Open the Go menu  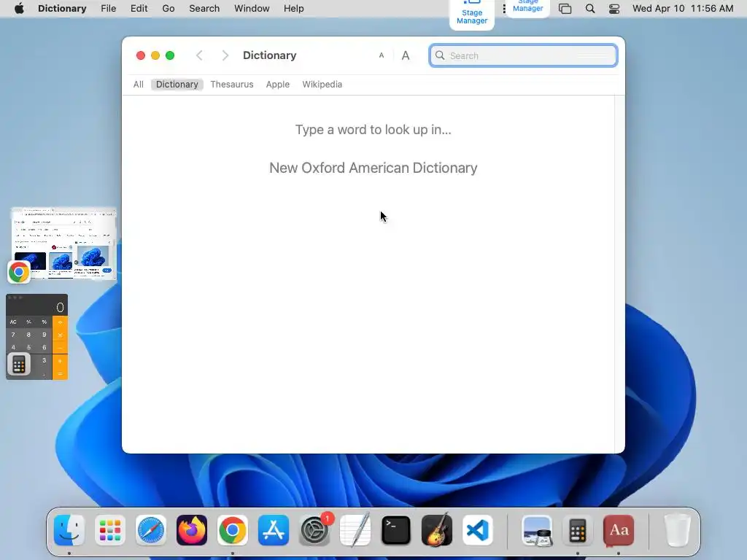[169, 9]
